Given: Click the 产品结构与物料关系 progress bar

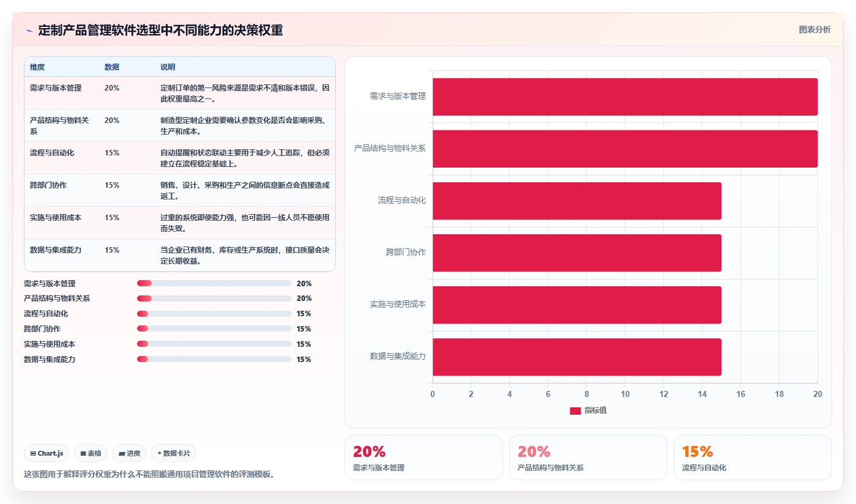Looking at the screenshot, I should coord(214,298).
